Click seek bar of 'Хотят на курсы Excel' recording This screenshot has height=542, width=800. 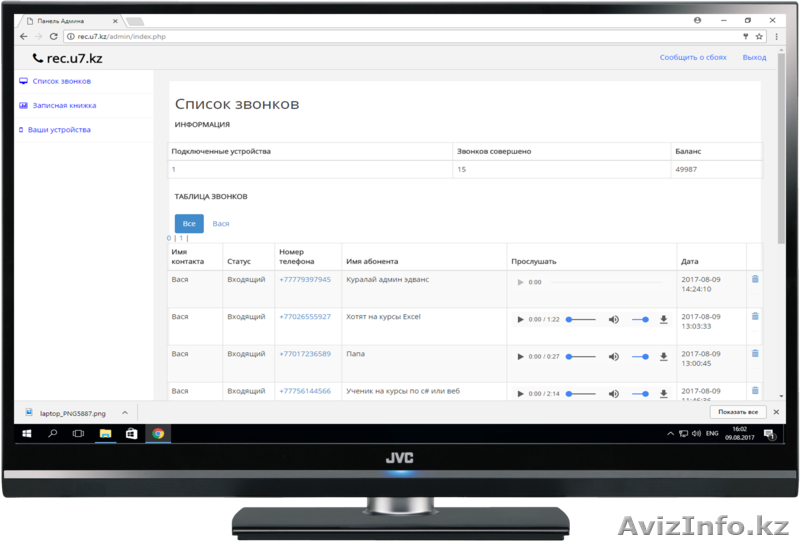click(x=582, y=319)
